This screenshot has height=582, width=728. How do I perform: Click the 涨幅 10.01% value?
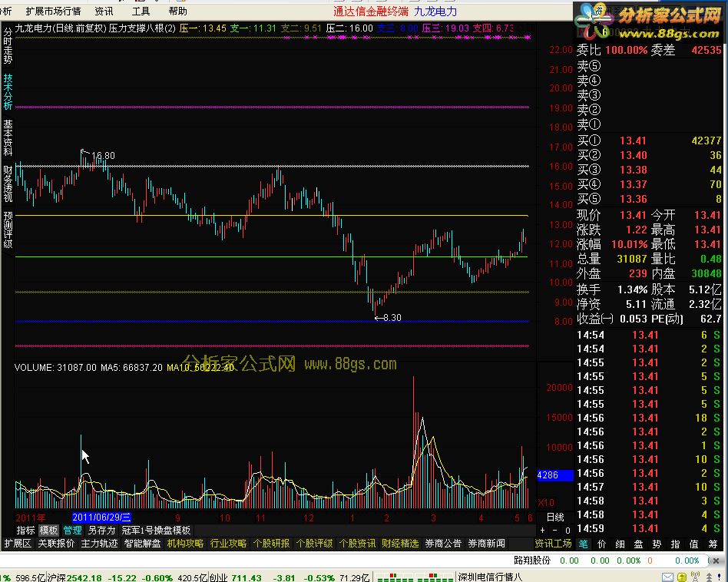[629, 244]
